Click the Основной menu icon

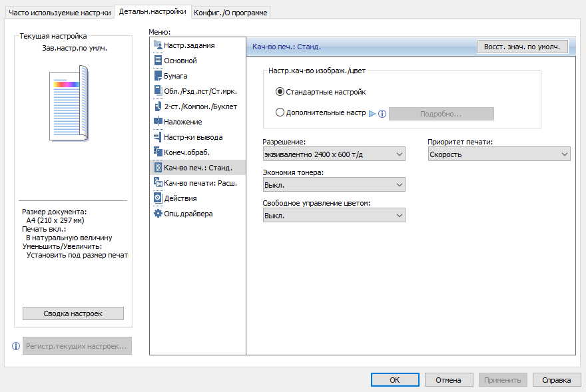(x=158, y=61)
